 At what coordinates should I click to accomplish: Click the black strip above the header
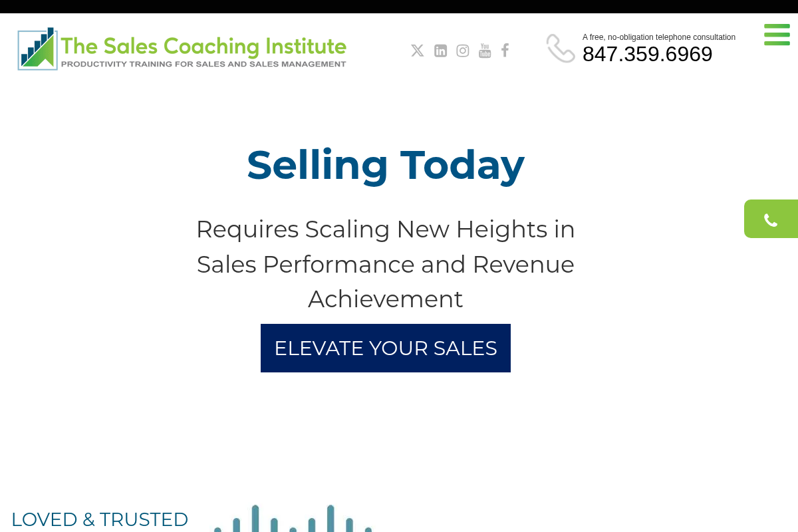tap(399, 7)
